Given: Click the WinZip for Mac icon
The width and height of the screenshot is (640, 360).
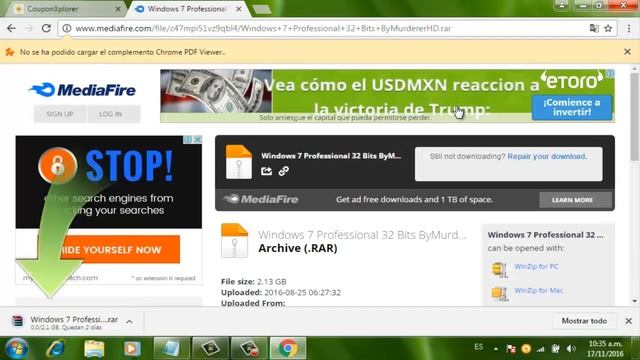Looking at the screenshot, I should pos(499,293).
